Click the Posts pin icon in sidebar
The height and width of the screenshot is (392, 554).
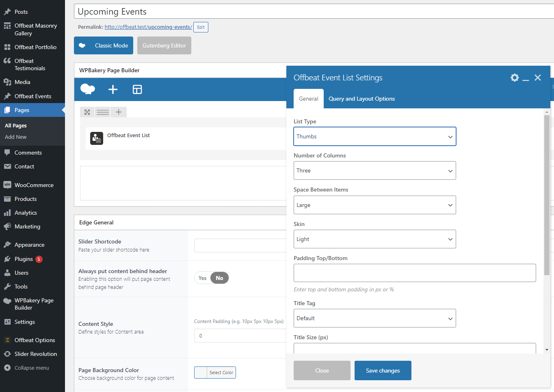[7, 12]
